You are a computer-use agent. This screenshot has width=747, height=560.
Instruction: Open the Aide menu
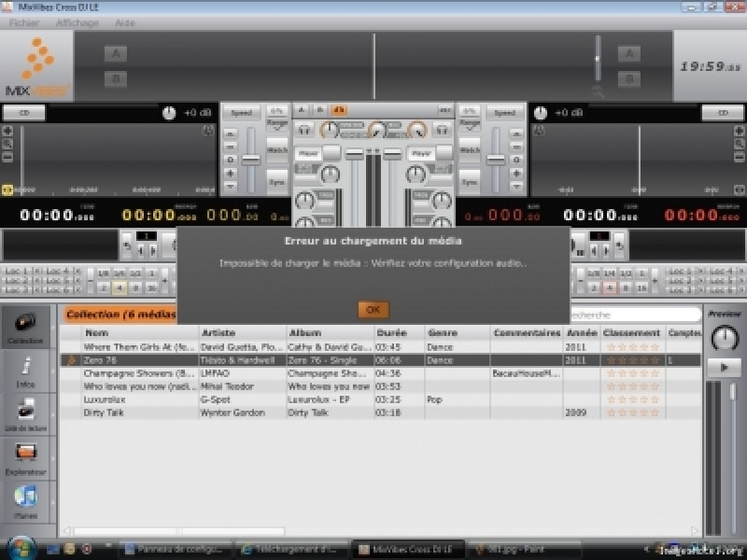pyautogui.click(x=125, y=22)
